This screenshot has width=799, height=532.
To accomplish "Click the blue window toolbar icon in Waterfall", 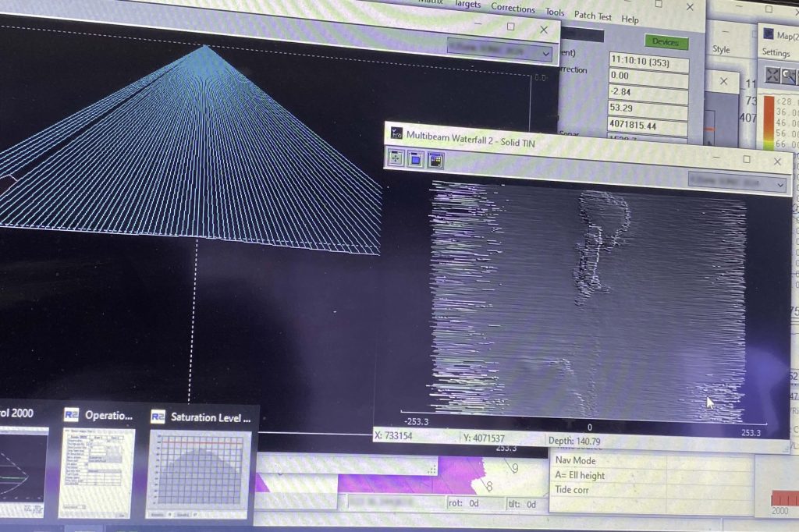I will tap(415, 159).
